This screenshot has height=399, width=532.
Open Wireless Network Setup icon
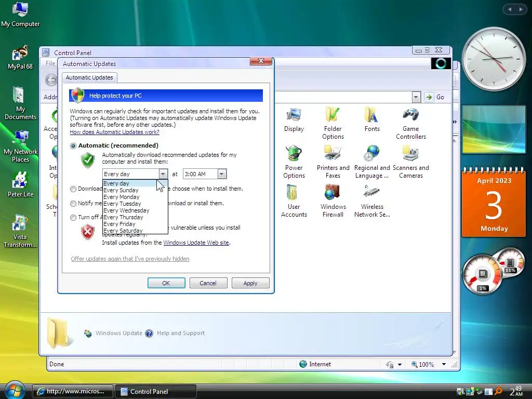[372, 201]
